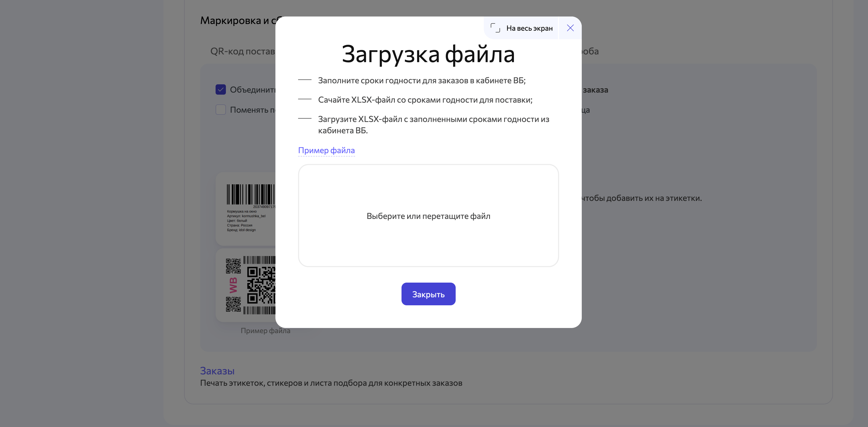This screenshot has height=427, width=868.
Task: Click the 'Маркировка и сборка' heading in background
Action: click(x=238, y=21)
